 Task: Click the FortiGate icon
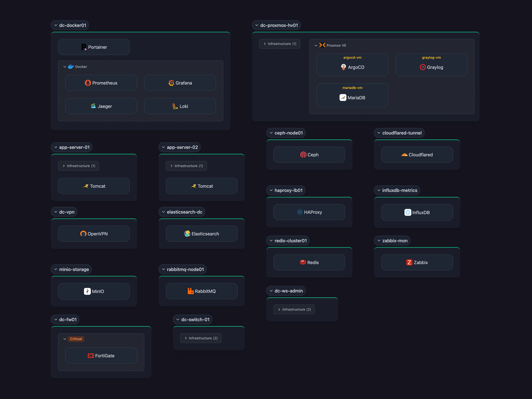pos(91,356)
